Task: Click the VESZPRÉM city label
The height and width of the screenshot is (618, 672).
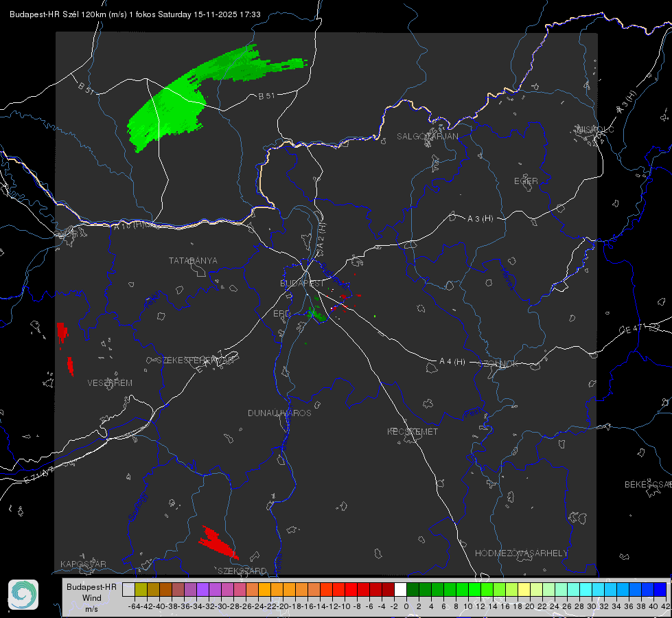Action: click(x=110, y=383)
